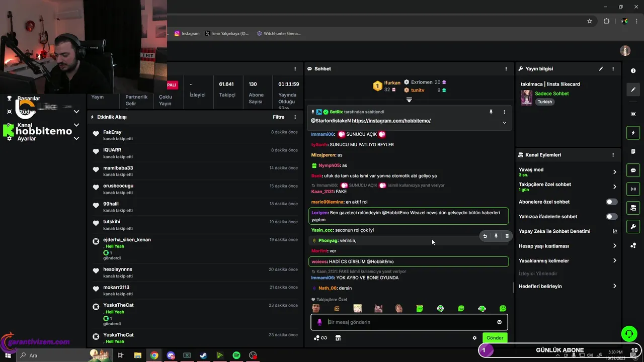Pin the Phonyag message using pin icon
644x362 pixels.
click(x=496, y=236)
